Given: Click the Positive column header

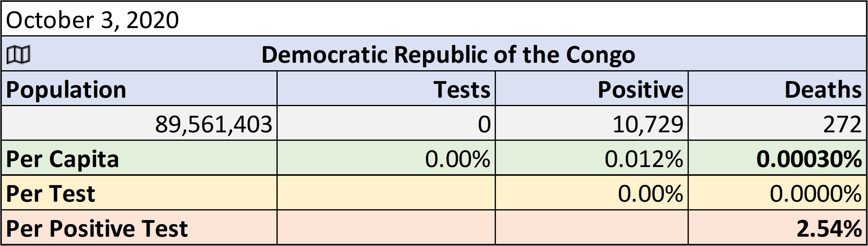Looking at the screenshot, I should coord(592,89).
